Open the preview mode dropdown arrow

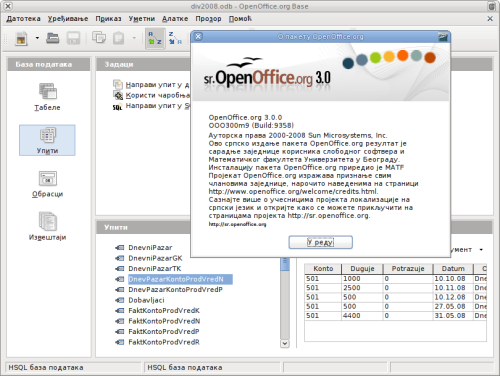click(x=481, y=250)
